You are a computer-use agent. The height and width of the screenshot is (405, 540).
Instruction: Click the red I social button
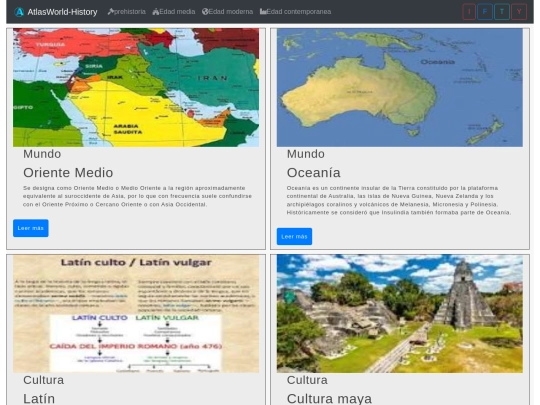(469, 12)
